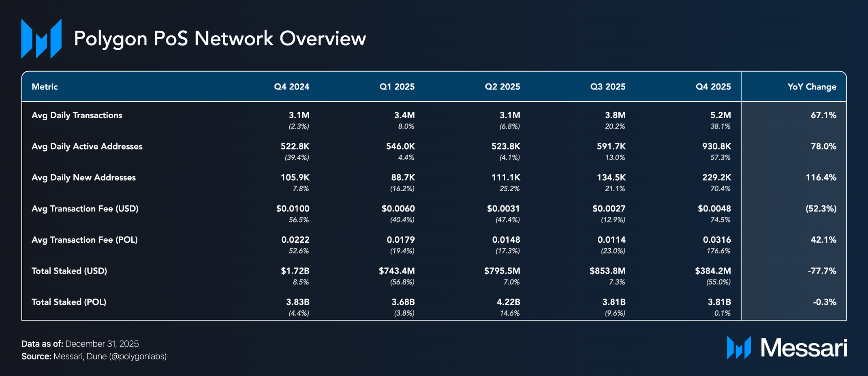Image resolution: width=868 pixels, height=376 pixels.
Task: Select the 42.1% YoY change value
Action: click(x=823, y=240)
